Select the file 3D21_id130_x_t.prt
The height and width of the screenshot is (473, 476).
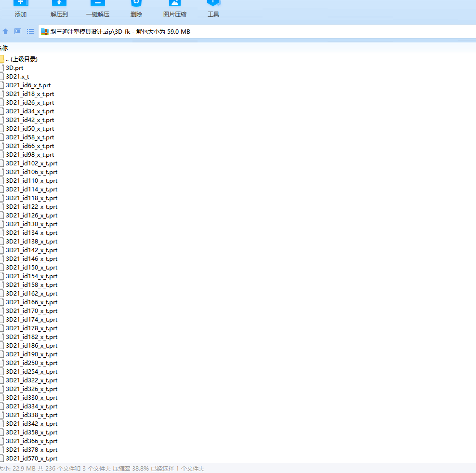coord(32,224)
